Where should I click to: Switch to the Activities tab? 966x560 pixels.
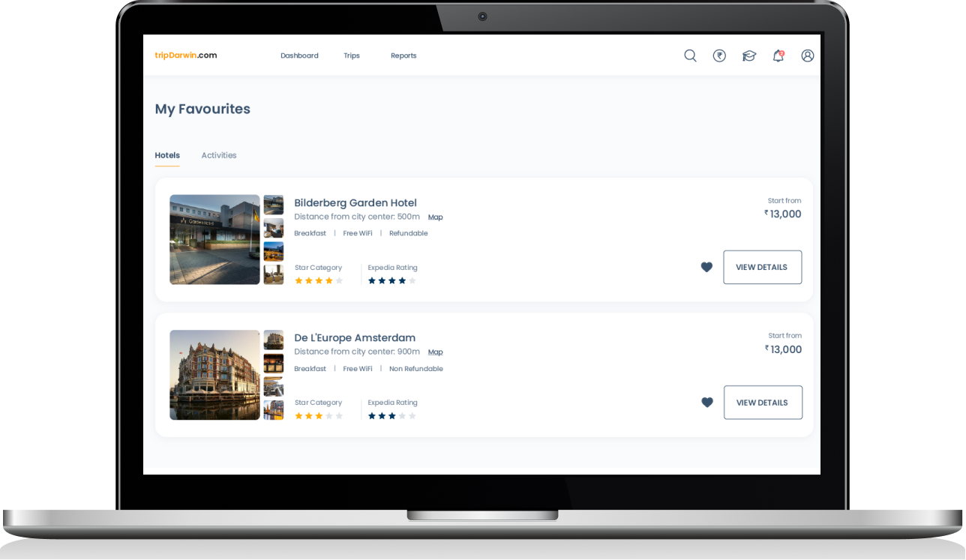(x=219, y=155)
